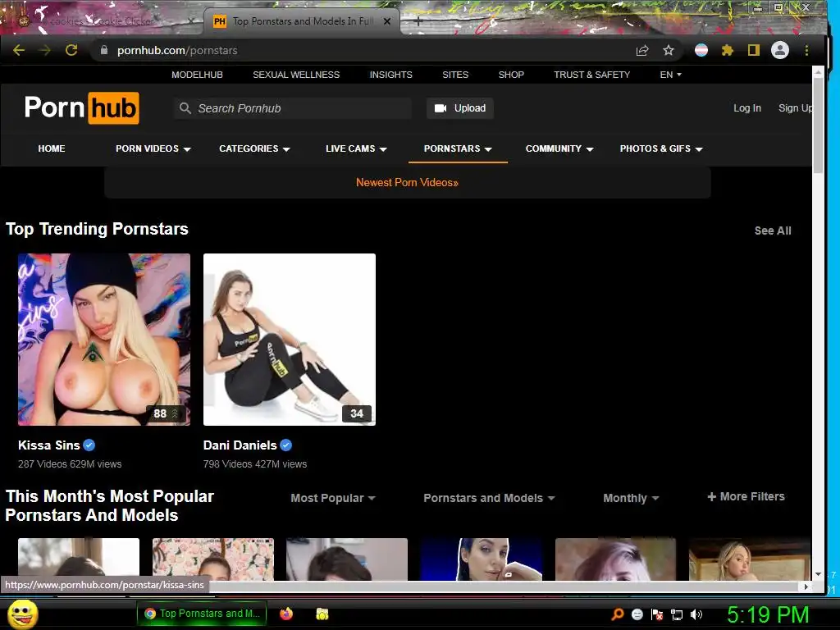Expand the Photos & Gifs nav dropdown

pyautogui.click(x=699, y=149)
